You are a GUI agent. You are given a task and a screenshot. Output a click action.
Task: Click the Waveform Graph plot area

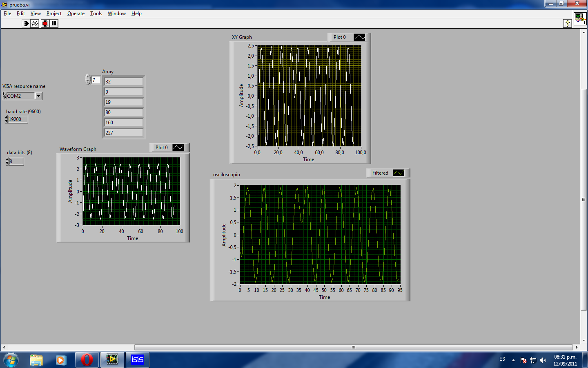[x=131, y=191]
